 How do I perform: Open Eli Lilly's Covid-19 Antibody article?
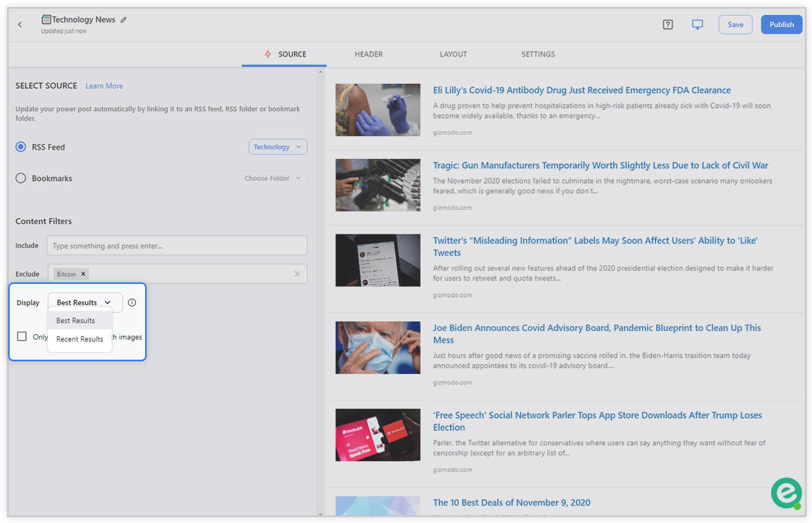click(582, 90)
